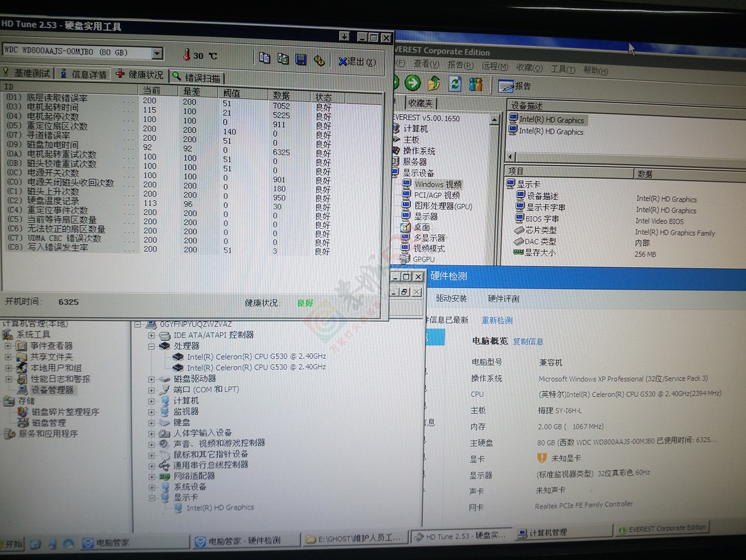Click EVEREST refresh icon

[455, 84]
